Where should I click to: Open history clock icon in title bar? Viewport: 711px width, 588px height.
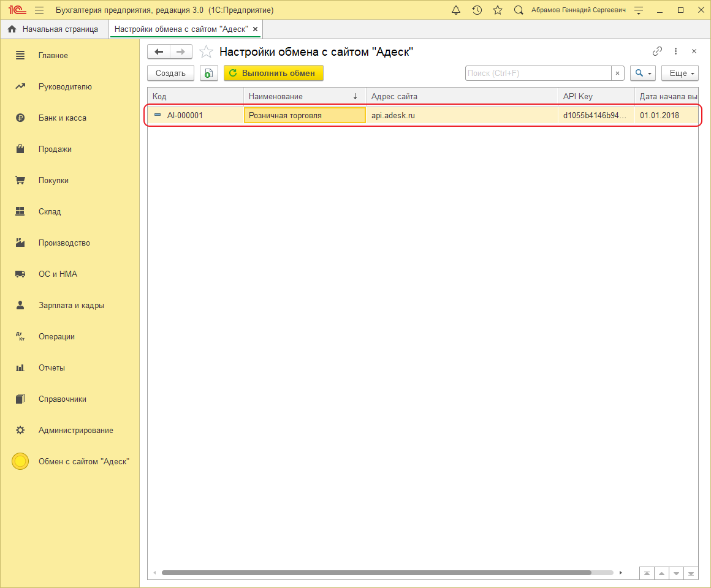point(477,10)
